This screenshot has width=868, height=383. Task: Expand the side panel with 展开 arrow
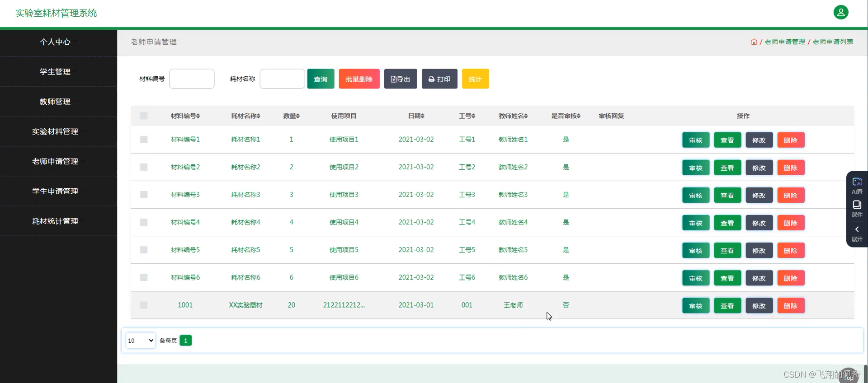tap(857, 233)
